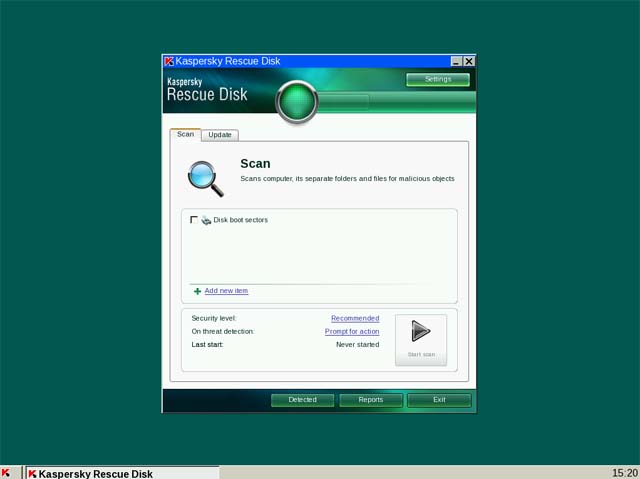This screenshot has width=640, height=479.
Task: Click the 15:20 taskbar clock
Action: click(624, 473)
